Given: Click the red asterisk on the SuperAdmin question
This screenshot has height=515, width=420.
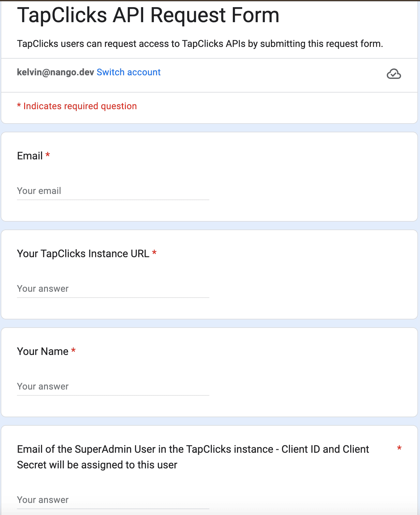Looking at the screenshot, I should [x=399, y=448].
